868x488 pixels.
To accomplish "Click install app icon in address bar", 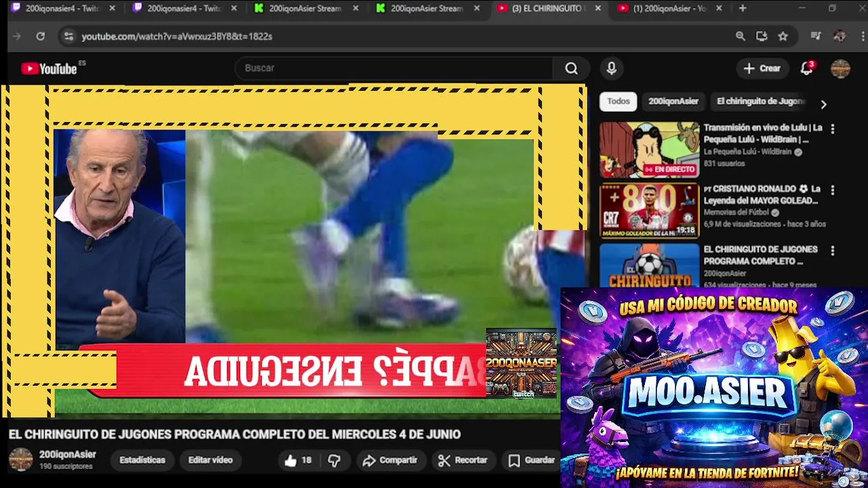I will coord(762,36).
